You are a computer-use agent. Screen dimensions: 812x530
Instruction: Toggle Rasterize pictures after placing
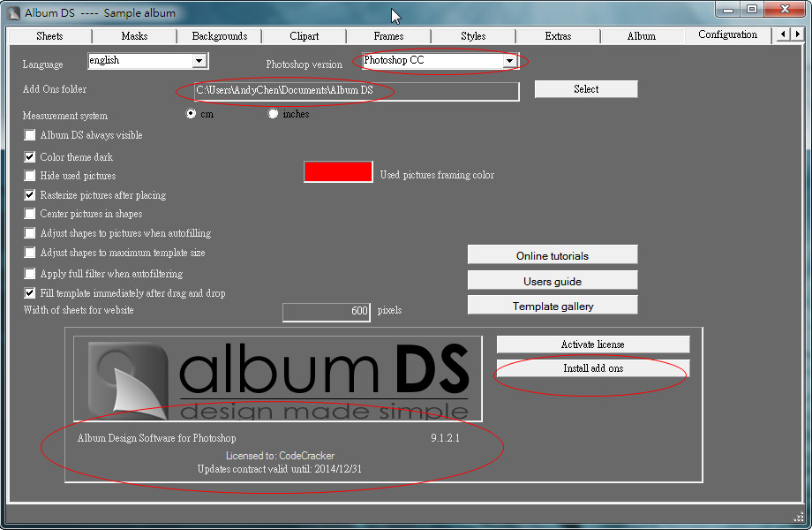(x=29, y=195)
